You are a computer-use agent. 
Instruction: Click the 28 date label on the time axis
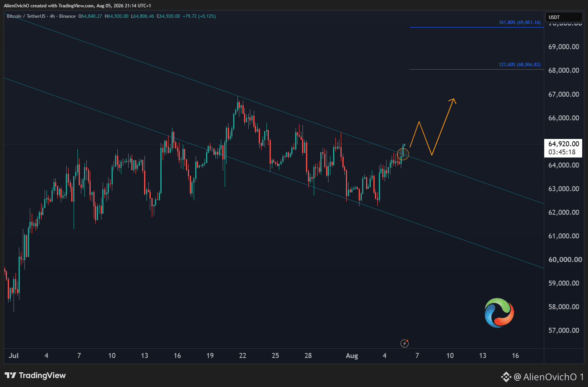tap(308, 356)
